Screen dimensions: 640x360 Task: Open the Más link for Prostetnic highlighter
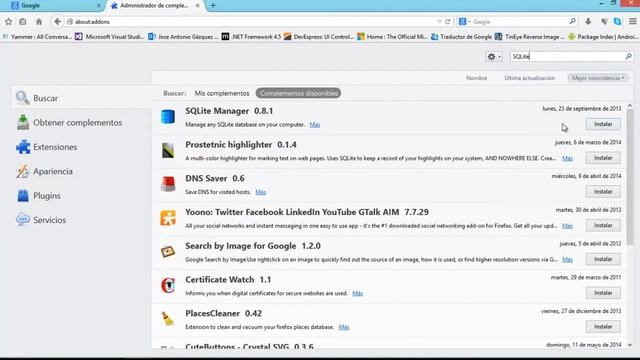567,158
